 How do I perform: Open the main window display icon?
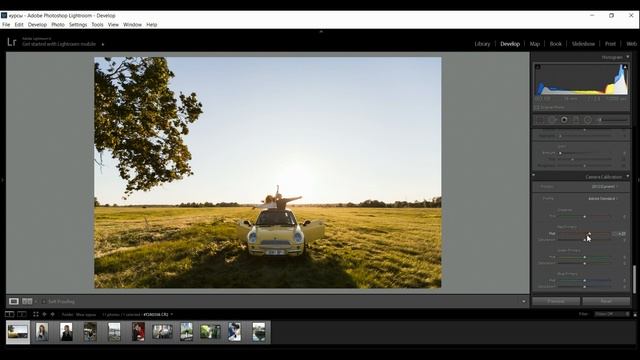click(9, 314)
